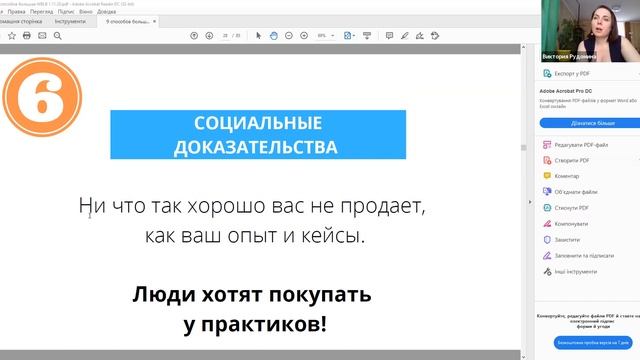The width and height of the screenshot is (640, 360).
Task: Click the text 'как ваш опыт и кейсы.'
Action: pos(255,236)
